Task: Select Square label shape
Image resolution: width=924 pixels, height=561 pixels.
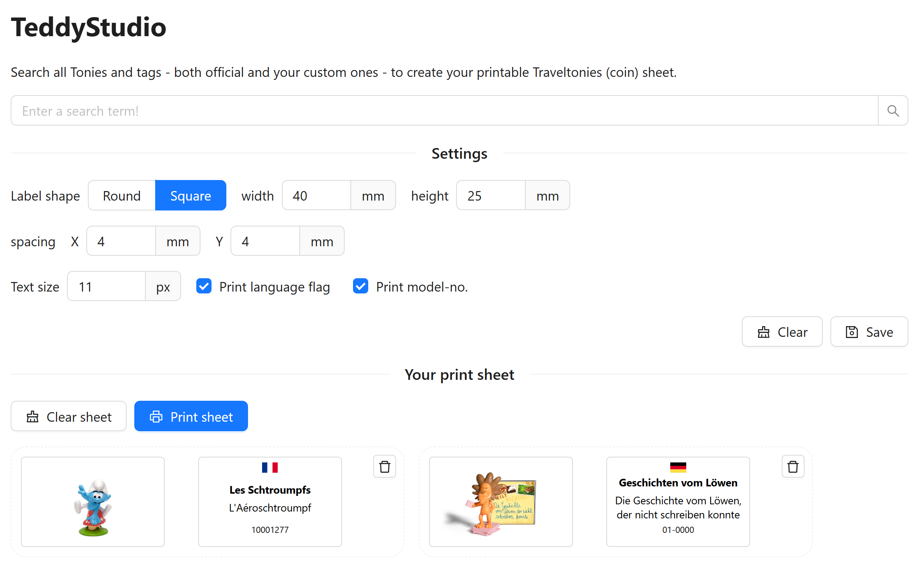Action: pos(191,196)
